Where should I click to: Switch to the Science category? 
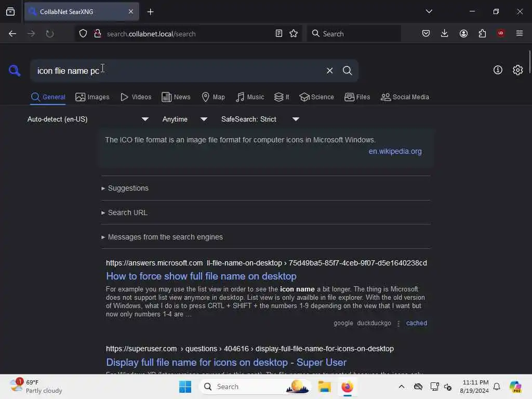tap(316, 97)
